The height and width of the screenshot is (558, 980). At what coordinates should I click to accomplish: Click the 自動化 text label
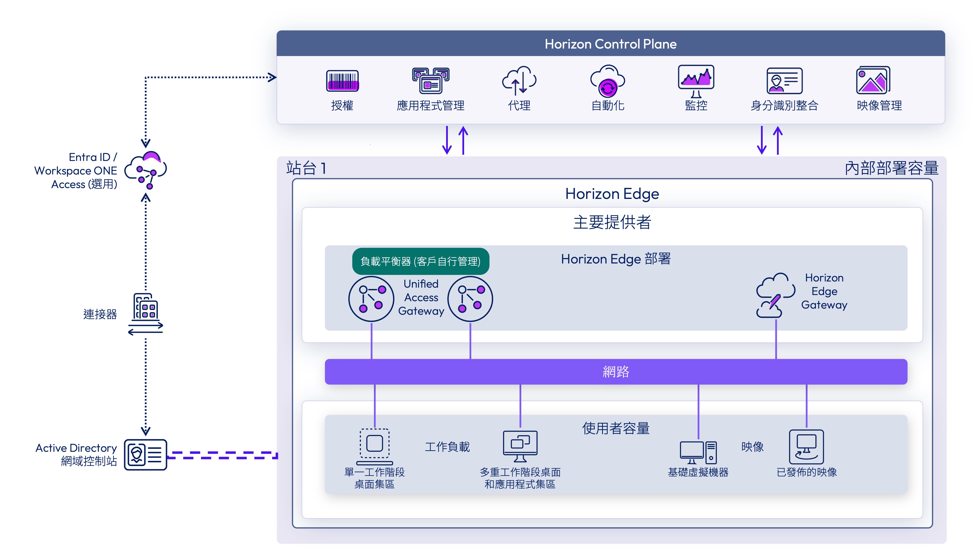[x=608, y=105]
